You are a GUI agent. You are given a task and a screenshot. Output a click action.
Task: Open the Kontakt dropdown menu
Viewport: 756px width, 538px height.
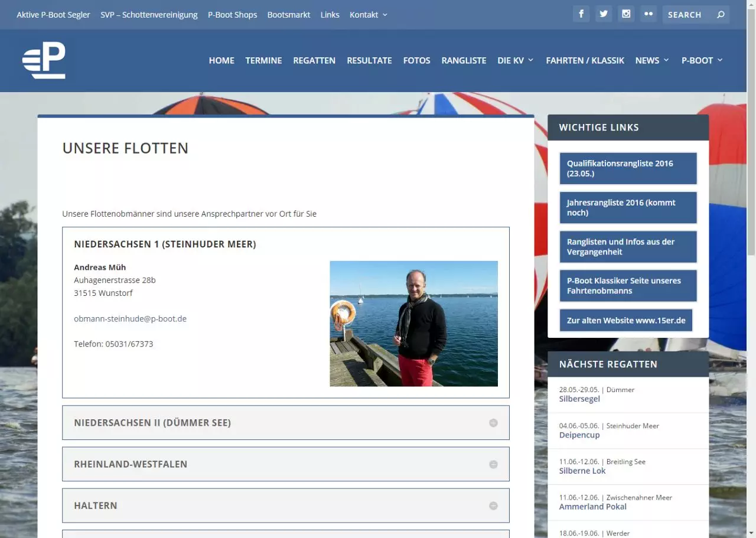coord(369,15)
